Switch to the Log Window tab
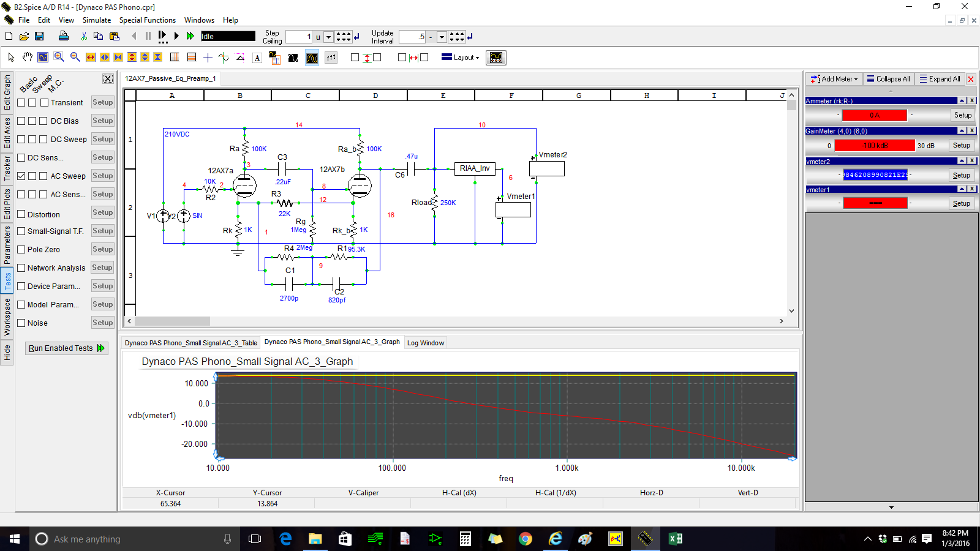Screen dimensions: 980x551 426,343
